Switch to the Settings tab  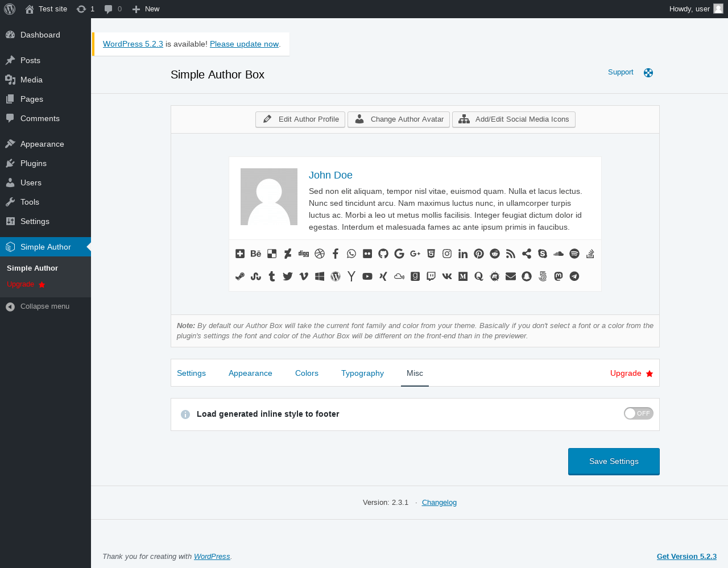point(191,373)
